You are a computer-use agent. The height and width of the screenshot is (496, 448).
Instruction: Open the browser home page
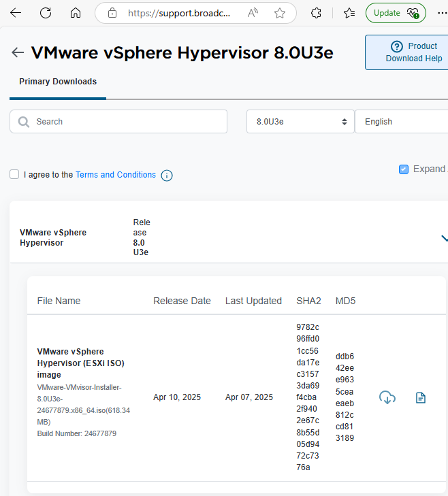click(76, 13)
